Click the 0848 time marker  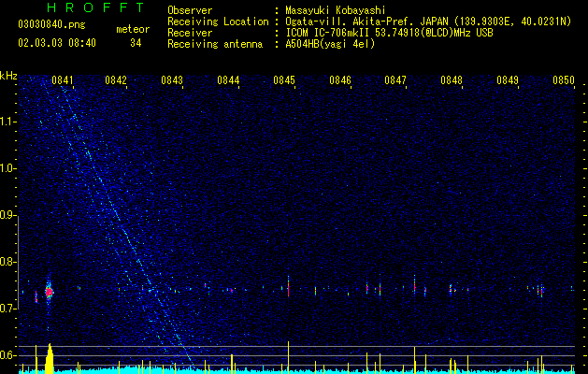click(452, 80)
